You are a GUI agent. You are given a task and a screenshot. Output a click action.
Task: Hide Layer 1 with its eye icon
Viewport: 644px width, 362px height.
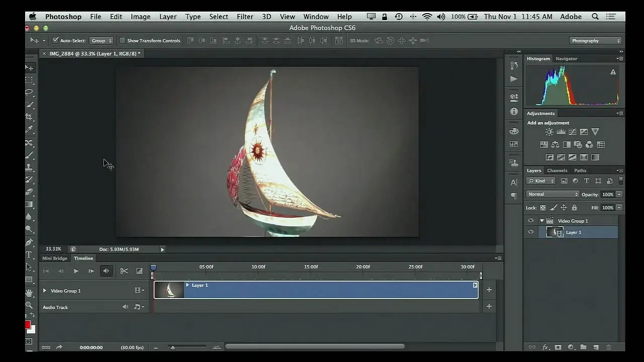click(530, 232)
